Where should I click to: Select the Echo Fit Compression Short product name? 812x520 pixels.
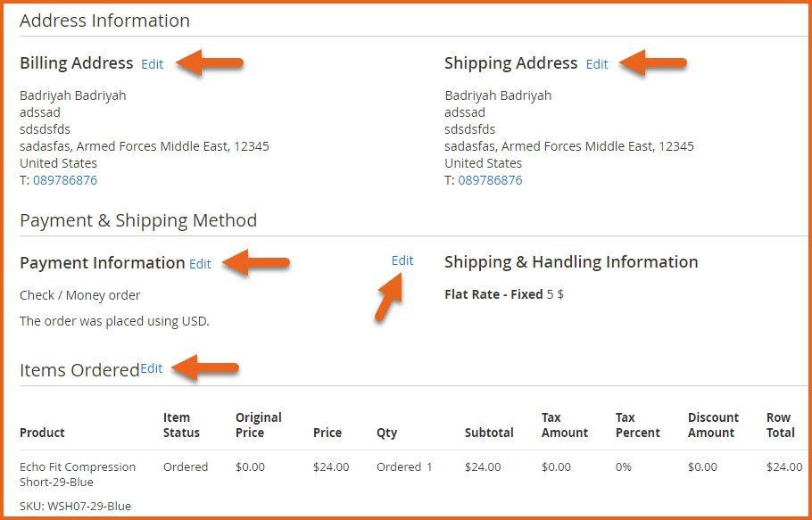pos(78,475)
